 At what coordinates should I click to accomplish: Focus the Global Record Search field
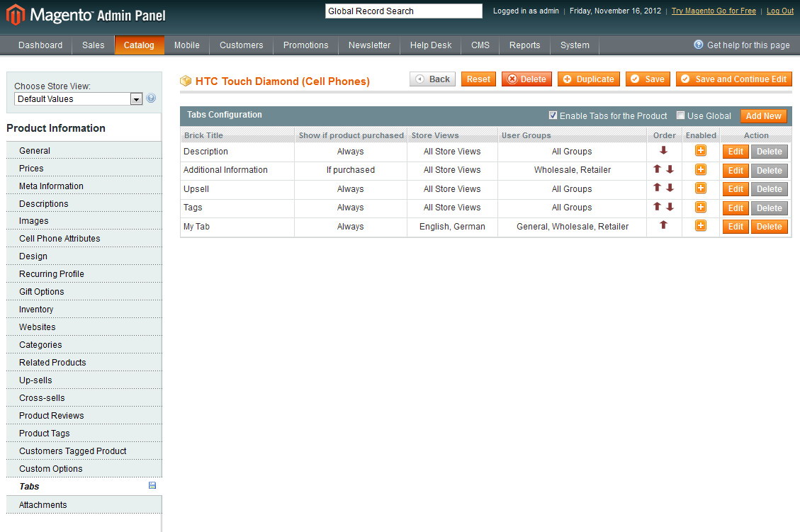tap(403, 11)
